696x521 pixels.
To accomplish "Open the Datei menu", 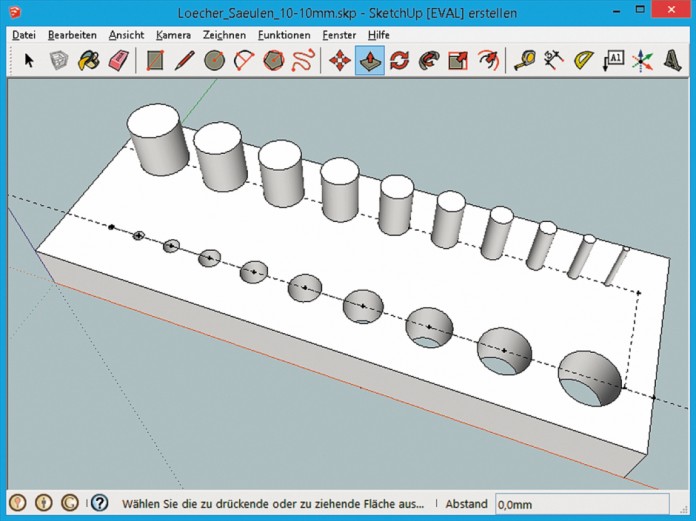I will (x=23, y=35).
